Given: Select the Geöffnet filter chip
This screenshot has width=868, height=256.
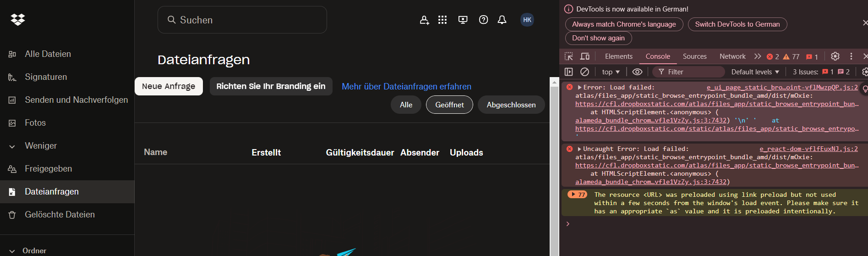Looking at the screenshot, I should tap(449, 105).
